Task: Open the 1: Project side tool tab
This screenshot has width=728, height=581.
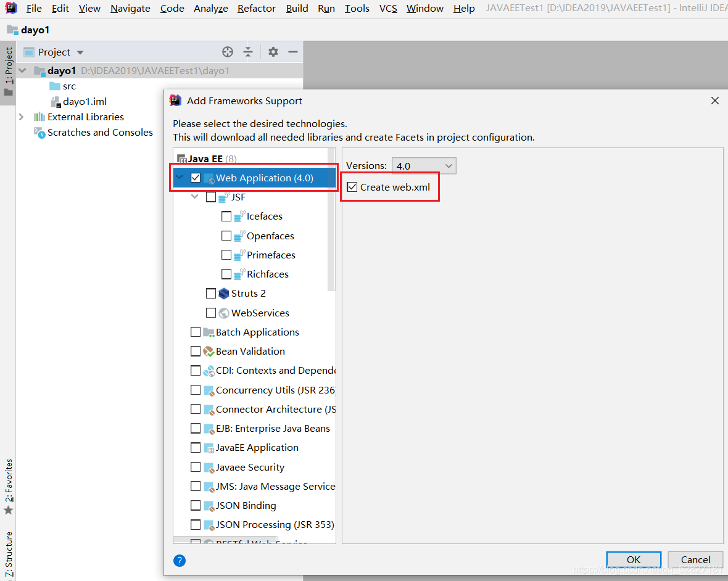Action: (x=9, y=72)
